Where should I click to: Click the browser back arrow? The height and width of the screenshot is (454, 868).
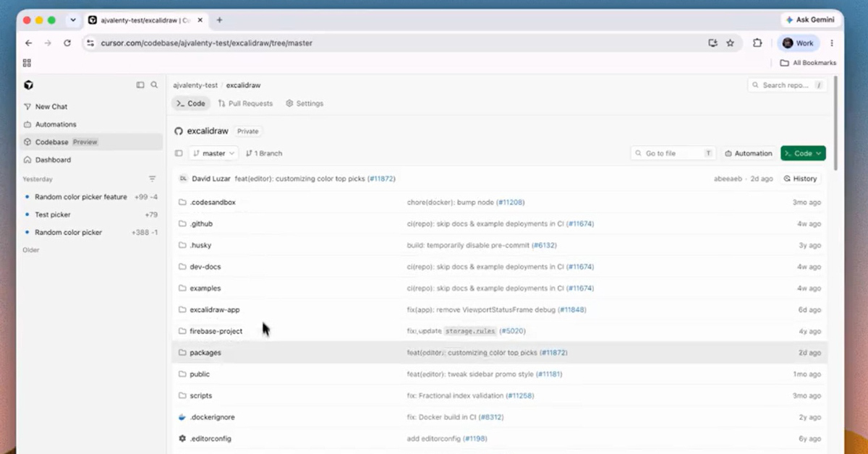tap(29, 43)
